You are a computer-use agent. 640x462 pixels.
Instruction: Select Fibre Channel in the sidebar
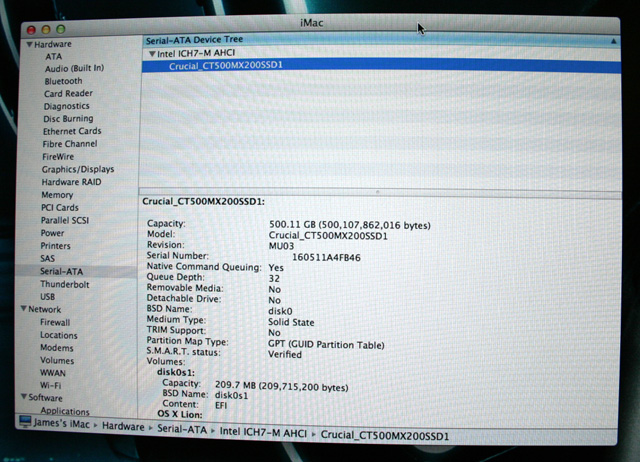point(70,144)
